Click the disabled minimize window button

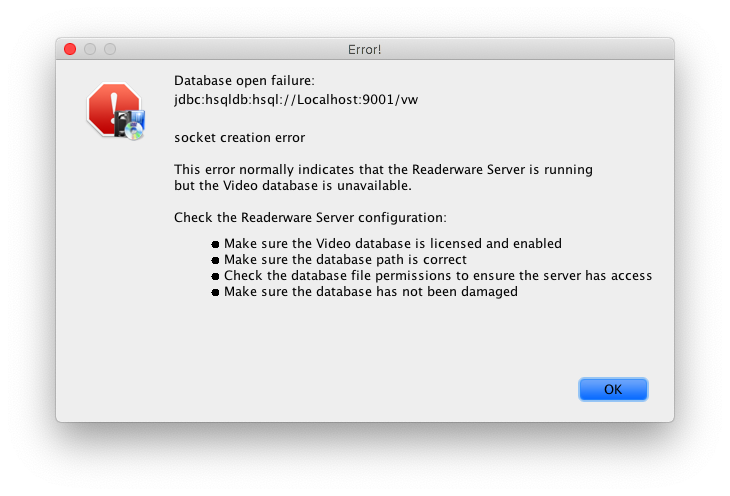(x=90, y=49)
